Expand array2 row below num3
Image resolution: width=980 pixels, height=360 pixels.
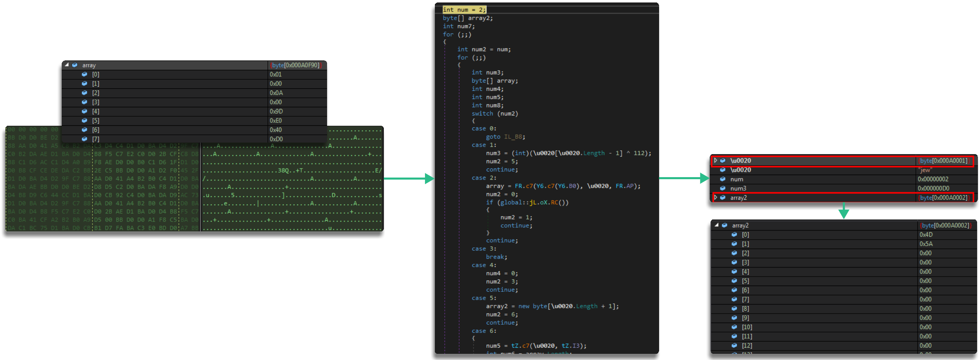pos(715,198)
